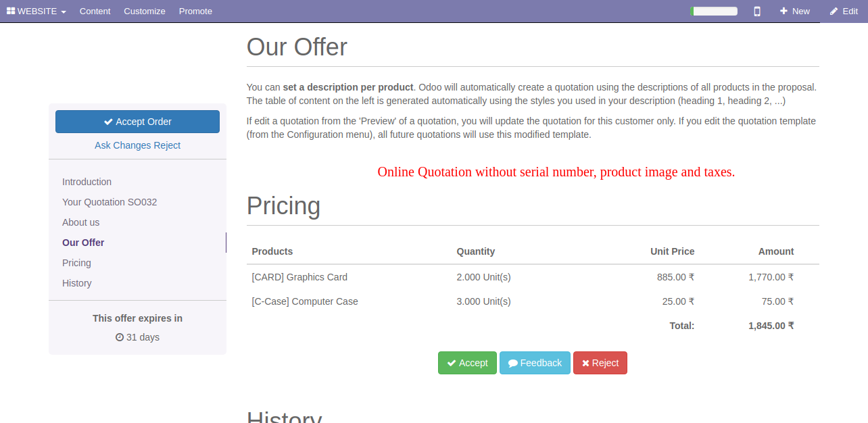Click the SEO progress bar indicator
The width and height of the screenshot is (868, 423).
pyautogui.click(x=714, y=11)
